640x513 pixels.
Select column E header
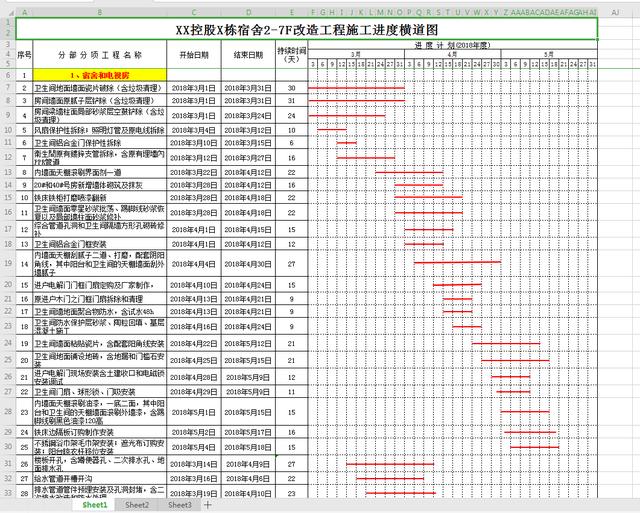292,13
